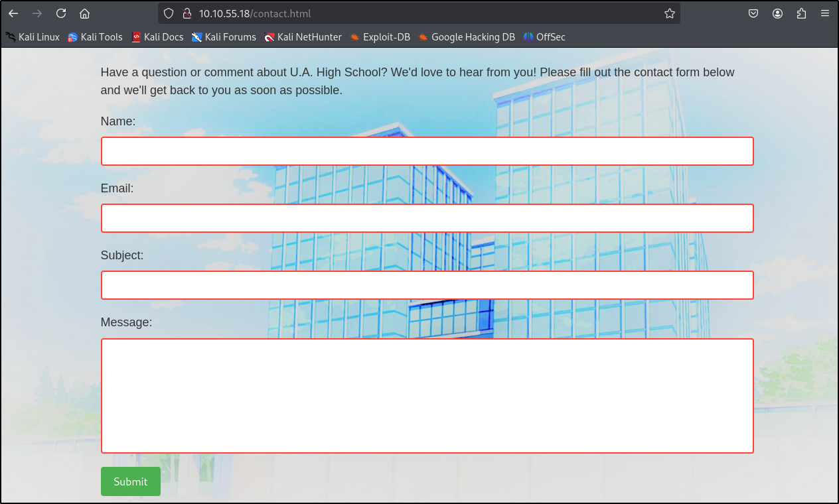Viewport: 839px width, 504px height.
Task: Open the tracking protection shield
Action: 169,13
